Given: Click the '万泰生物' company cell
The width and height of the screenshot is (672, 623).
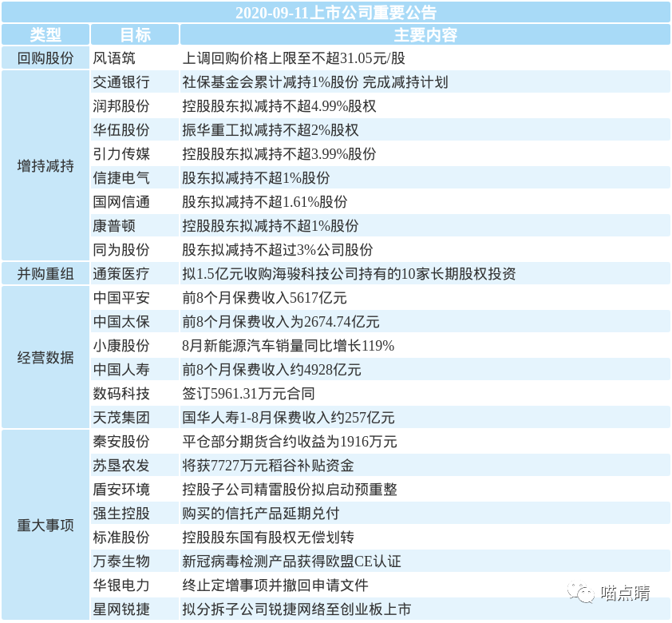Looking at the screenshot, I should pos(135,561).
